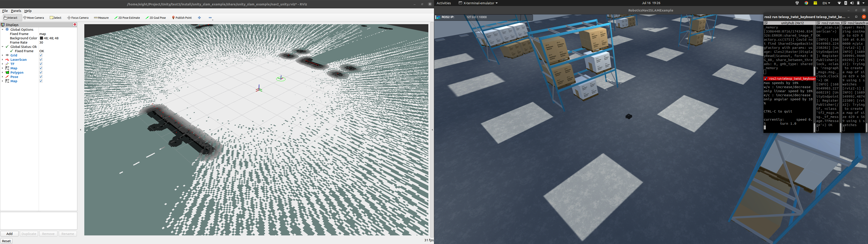Select the Move Camera tool
Viewport: 868px width, 244px height.
pos(34,18)
